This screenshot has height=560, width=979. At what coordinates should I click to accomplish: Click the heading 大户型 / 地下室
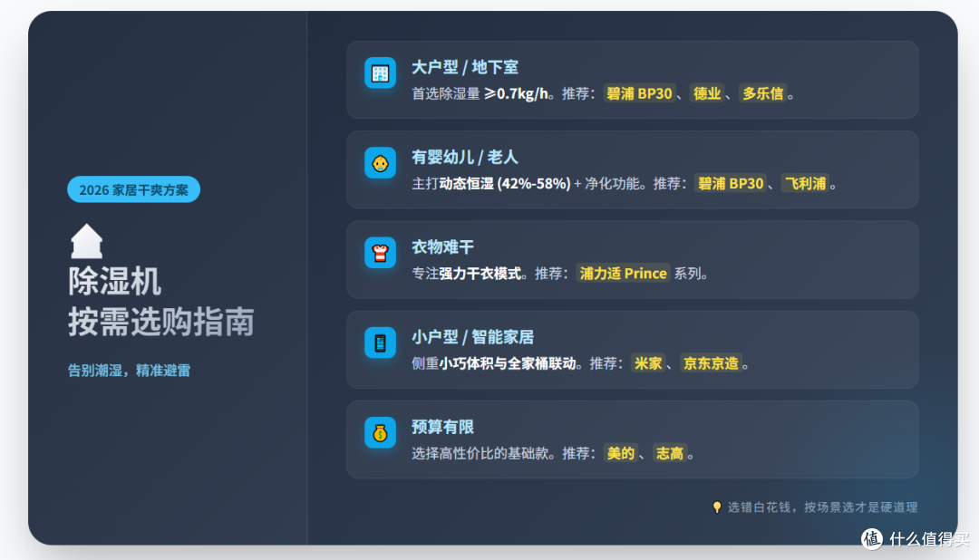tap(464, 67)
